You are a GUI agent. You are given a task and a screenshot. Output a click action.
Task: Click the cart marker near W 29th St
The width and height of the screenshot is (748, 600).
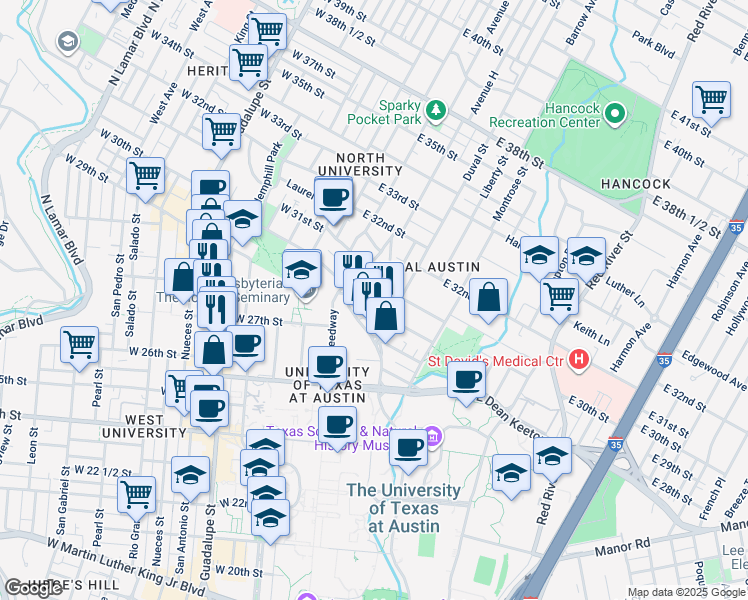tap(145, 177)
